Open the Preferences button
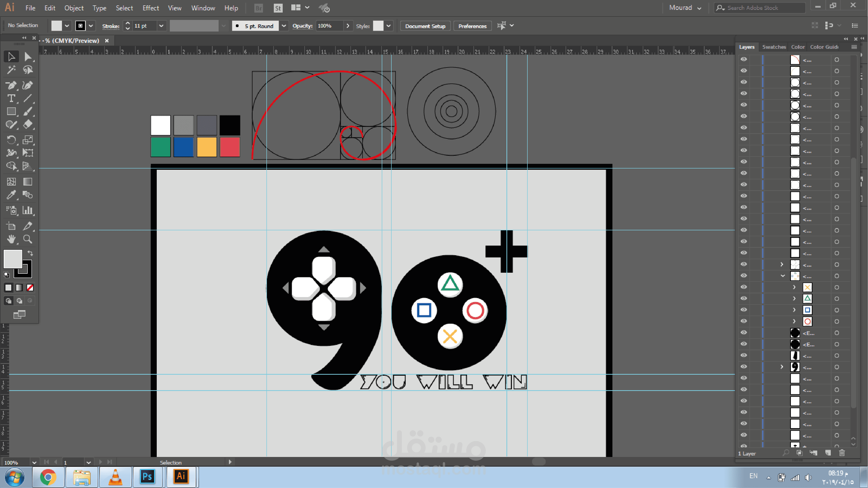The height and width of the screenshot is (488, 868). [x=472, y=26]
